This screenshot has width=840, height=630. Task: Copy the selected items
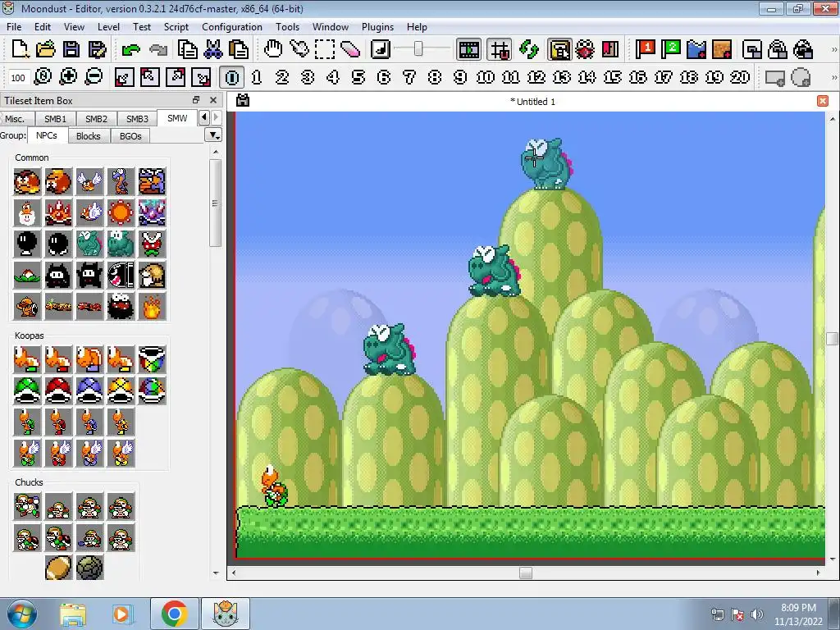point(188,50)
